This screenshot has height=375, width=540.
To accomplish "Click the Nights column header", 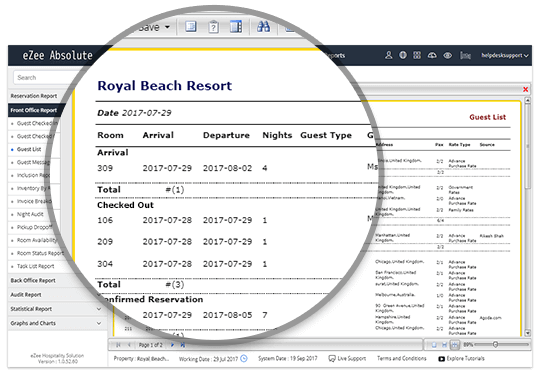I will (277, 135).
